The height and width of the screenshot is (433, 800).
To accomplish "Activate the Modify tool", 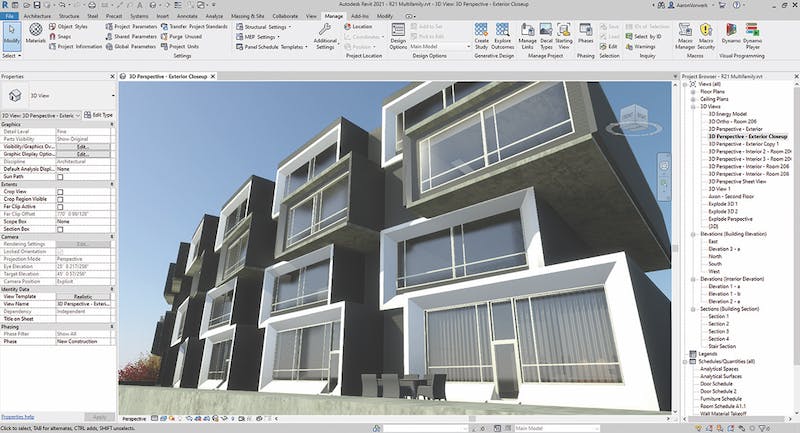I will click(11, 34).
